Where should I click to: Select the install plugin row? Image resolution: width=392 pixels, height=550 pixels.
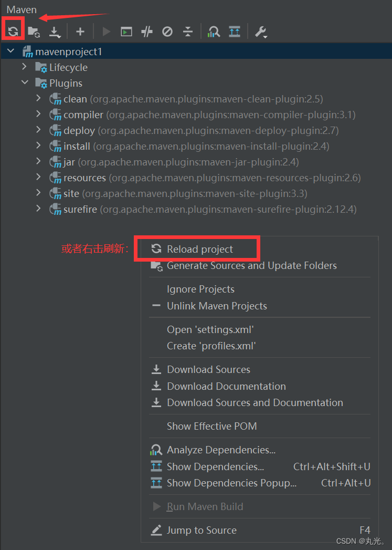(196, 146)
